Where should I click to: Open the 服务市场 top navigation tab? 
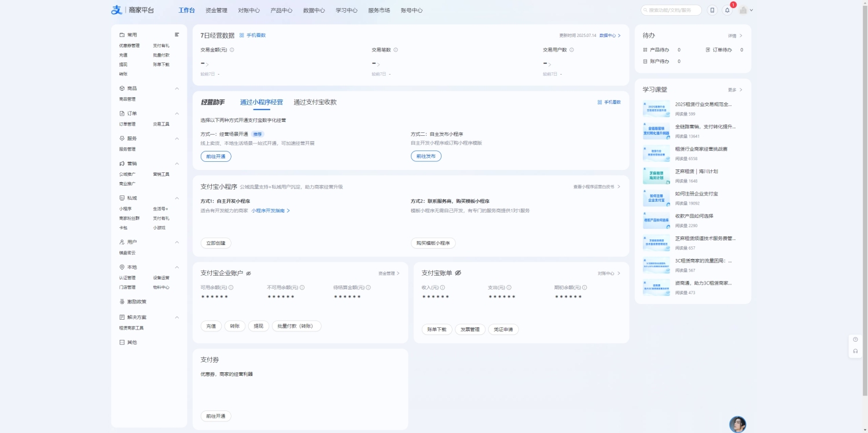[x=379, y=10]
